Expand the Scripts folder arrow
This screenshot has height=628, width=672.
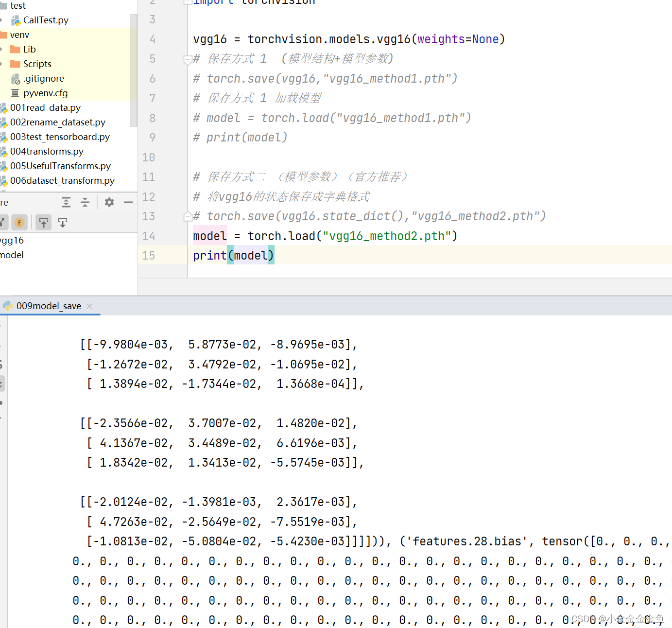click(1, 64)
